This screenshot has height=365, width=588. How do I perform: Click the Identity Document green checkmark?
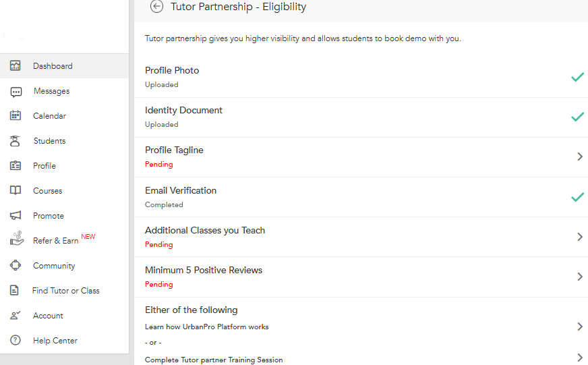pos(577,117)
